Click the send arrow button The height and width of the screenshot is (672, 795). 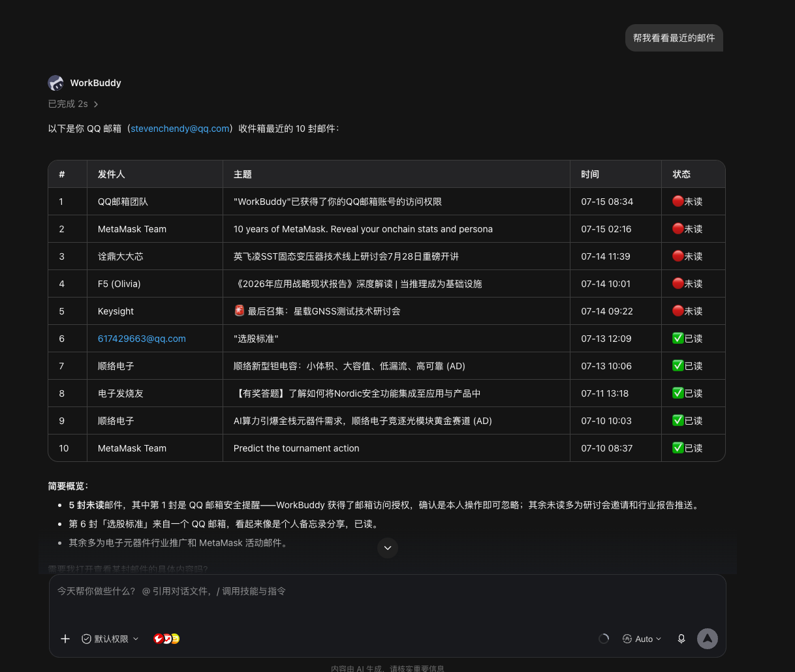click(708, 639)
